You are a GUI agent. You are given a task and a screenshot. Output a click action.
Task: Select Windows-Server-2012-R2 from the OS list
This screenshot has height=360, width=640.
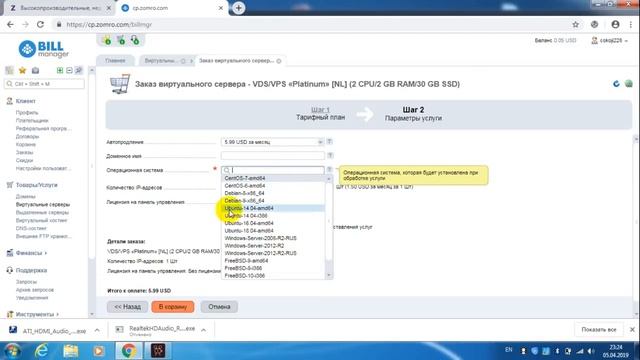pos(273,246)
